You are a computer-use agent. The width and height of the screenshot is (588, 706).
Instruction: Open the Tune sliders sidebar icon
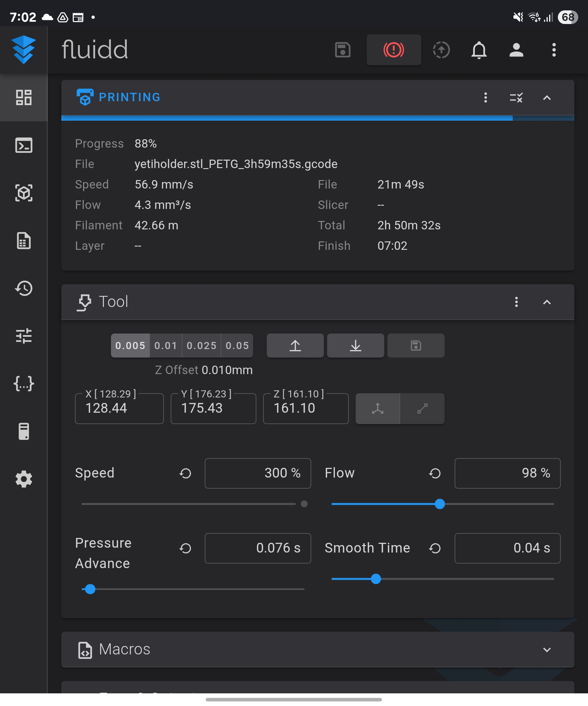coord(24,336)
